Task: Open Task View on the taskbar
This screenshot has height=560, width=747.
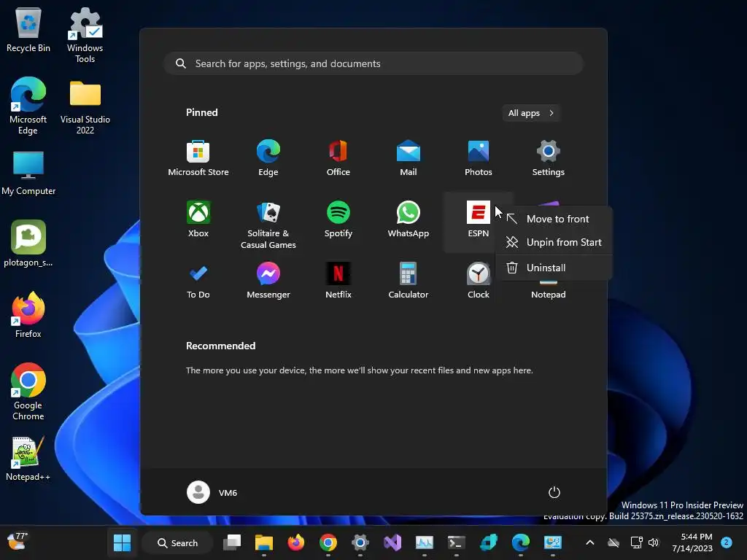Action: point(232,542)
